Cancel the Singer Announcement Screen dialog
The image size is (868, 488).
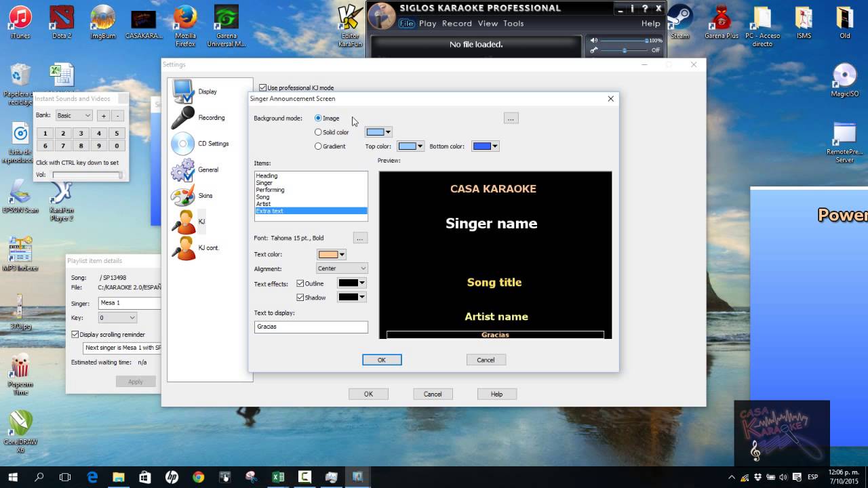pyautogui.click(x=486, y=360)
